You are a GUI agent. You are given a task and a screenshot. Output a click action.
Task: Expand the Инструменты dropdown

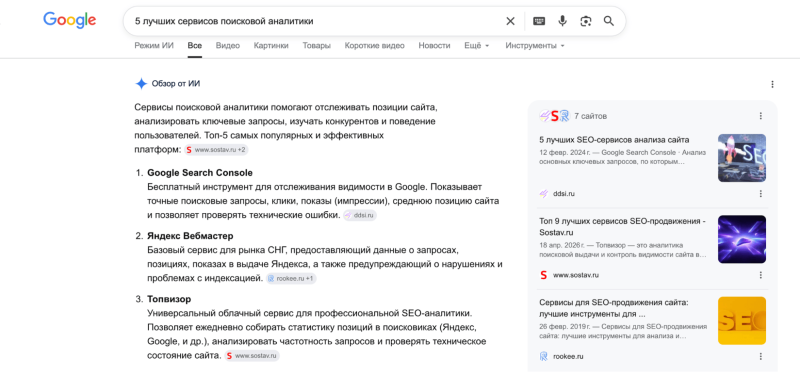[x=535, y=45]
